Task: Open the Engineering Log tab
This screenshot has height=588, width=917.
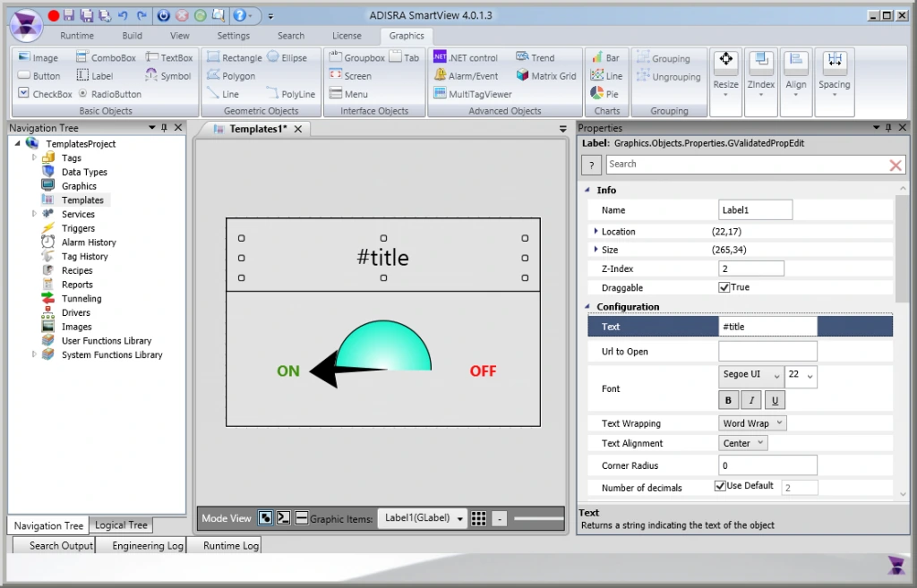Action: click(x=148, y=545)
